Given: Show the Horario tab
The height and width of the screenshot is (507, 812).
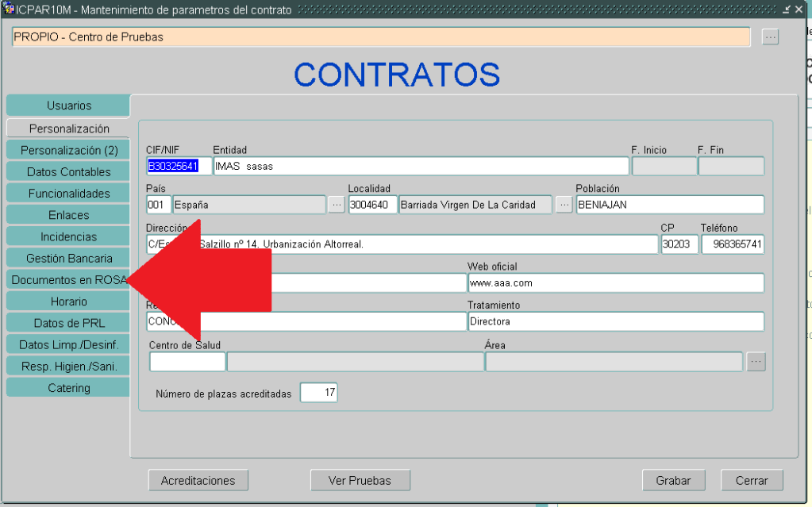Looking at the screenshot, I should 68,302.
